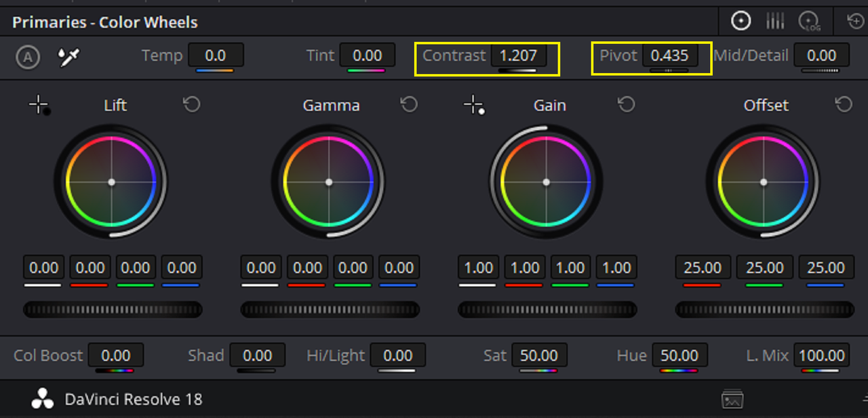Screen dimensions: 868x418
Task: Click the Gain blue channel value field
Action: click(x=616, y=268)
